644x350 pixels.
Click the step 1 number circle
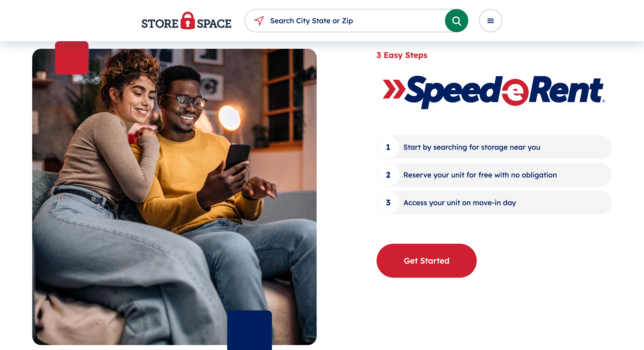coord(388,147)
